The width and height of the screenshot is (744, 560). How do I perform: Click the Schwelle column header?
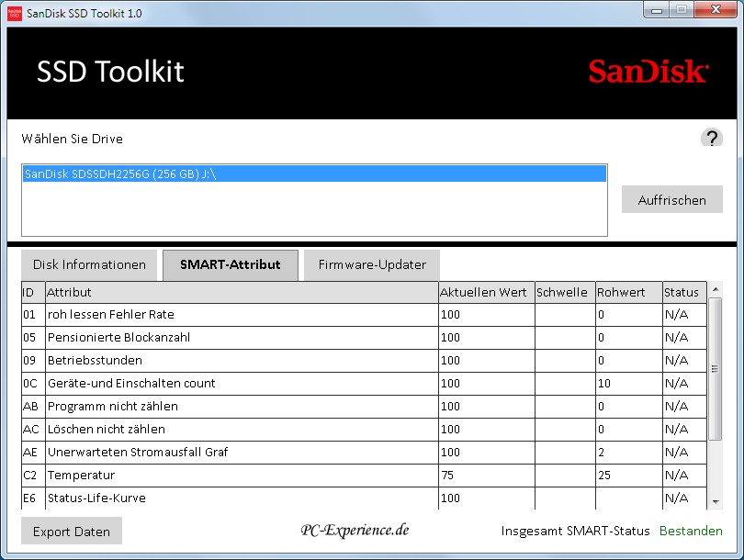click(566, 292)
